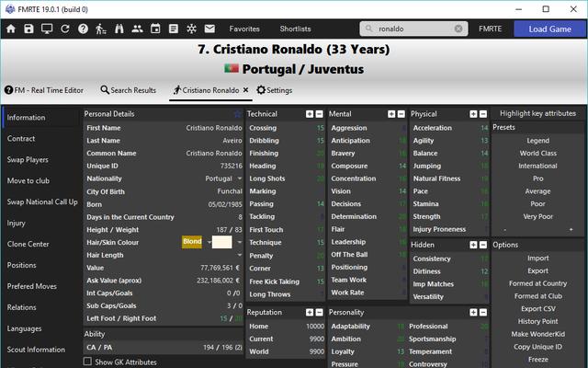This screenshot has height=368, width=588.
Task: Increase Personality attributes with plus
Action: pyautogui.click(x=473, y=313)
